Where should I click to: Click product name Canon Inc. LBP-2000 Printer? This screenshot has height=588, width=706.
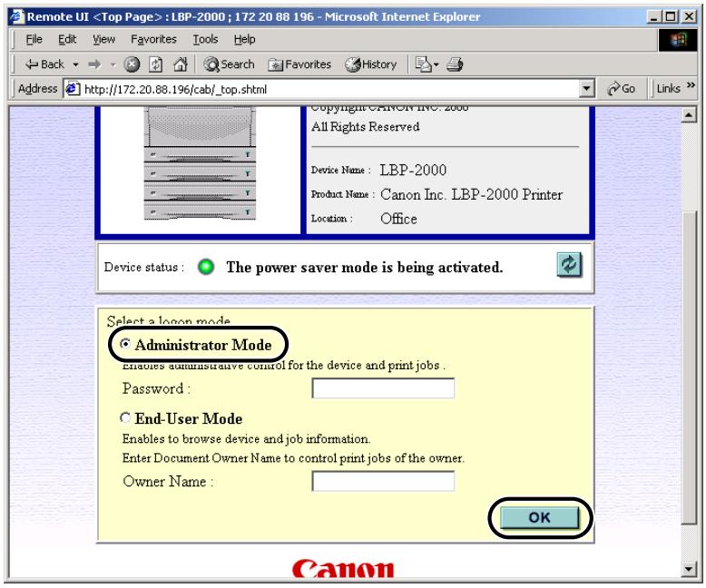tap(471, 194)
